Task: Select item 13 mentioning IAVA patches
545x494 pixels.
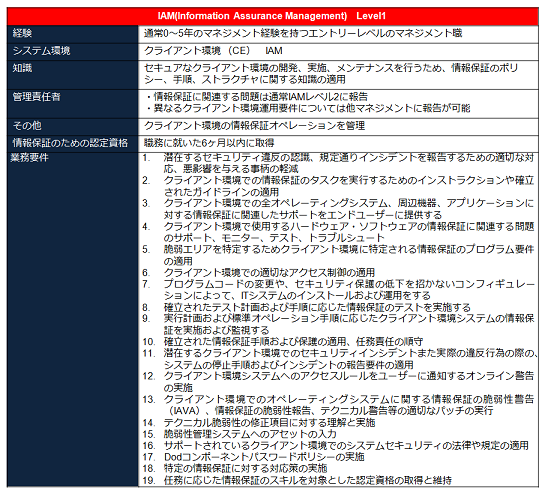Action: click(x=338, y=405)
